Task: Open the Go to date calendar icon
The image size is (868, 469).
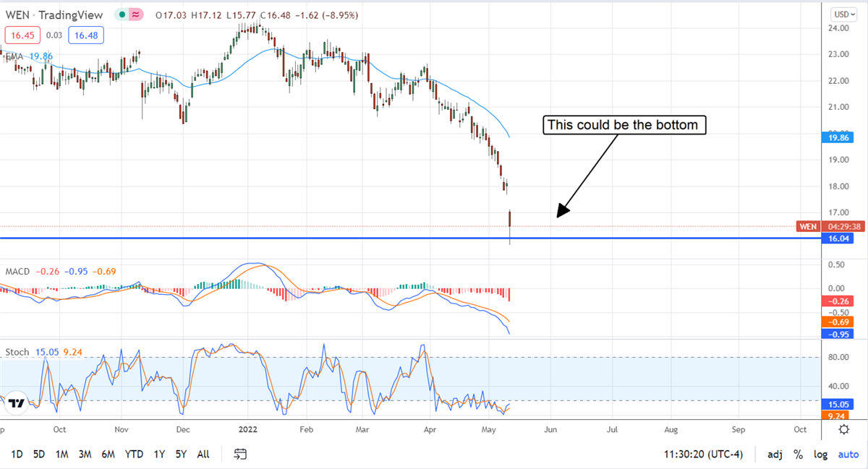Action: (x=241, y=454)
